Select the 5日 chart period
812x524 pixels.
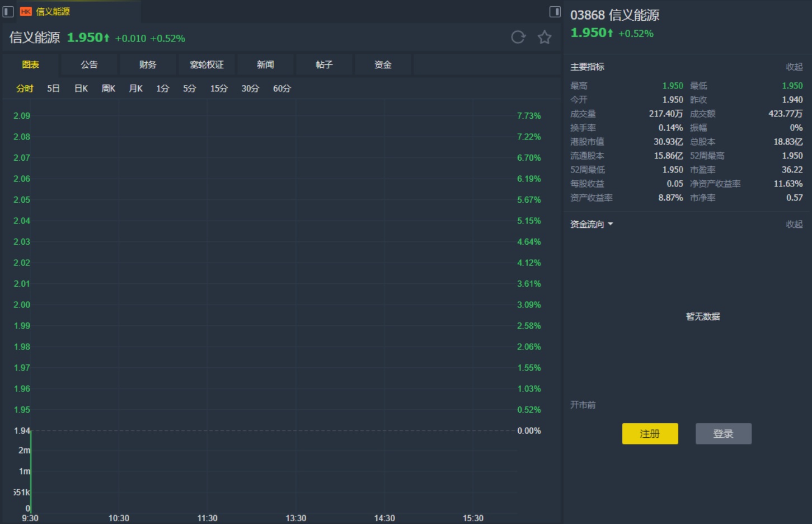(x=53, y=88)
